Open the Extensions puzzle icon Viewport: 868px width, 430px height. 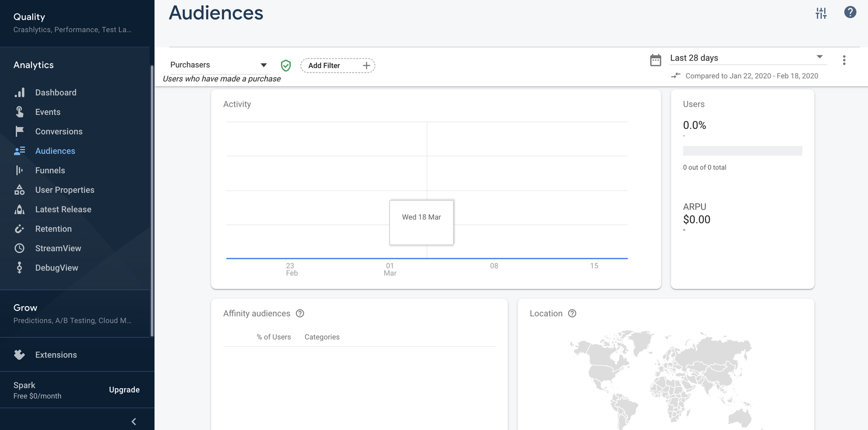tap(19, 355)
